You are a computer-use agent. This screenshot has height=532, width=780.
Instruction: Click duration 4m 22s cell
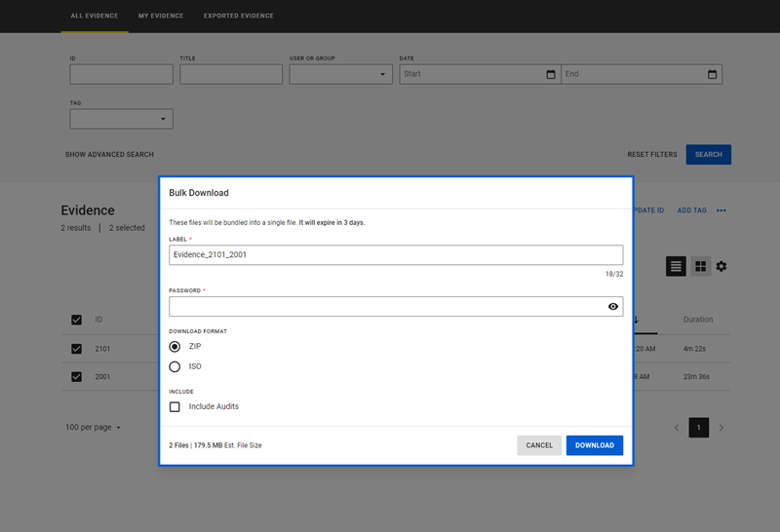click(x=694, y=349)
